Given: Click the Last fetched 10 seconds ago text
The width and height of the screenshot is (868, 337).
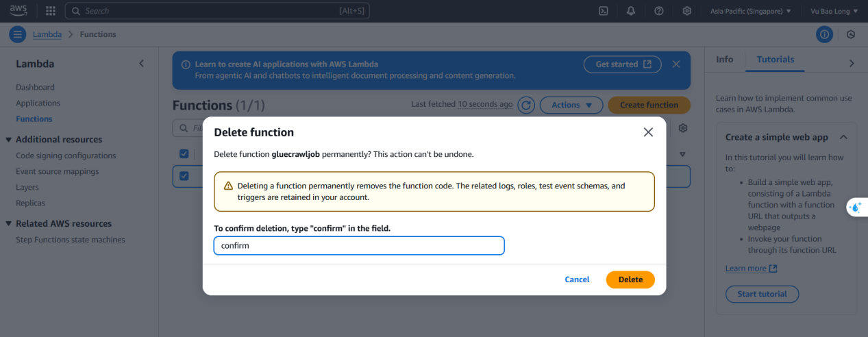Looking at the screenshot, I should [462, 104].
